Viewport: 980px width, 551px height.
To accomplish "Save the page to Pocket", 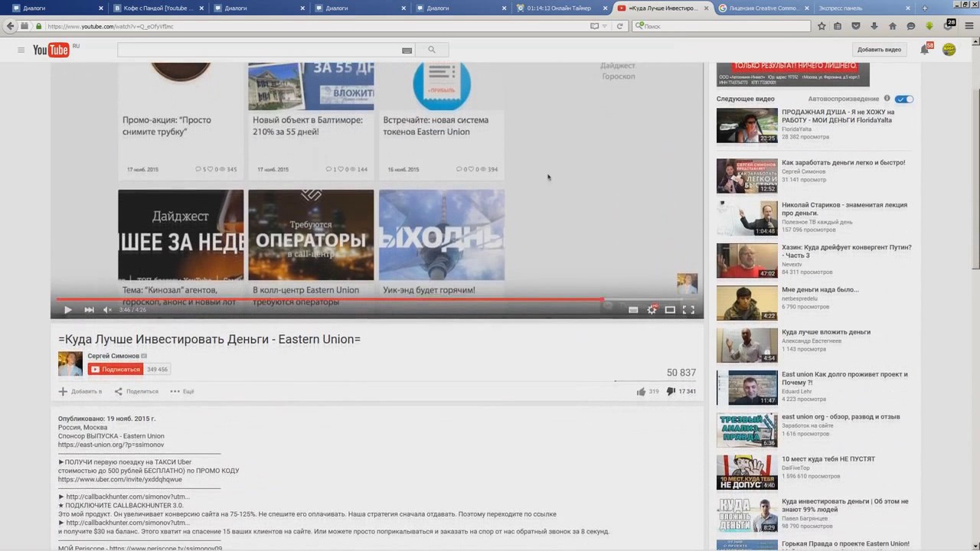I will (x=856, y=26).
